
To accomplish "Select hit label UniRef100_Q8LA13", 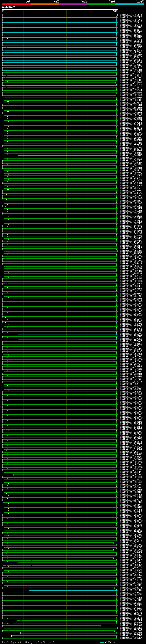I will tap(131, 67).
